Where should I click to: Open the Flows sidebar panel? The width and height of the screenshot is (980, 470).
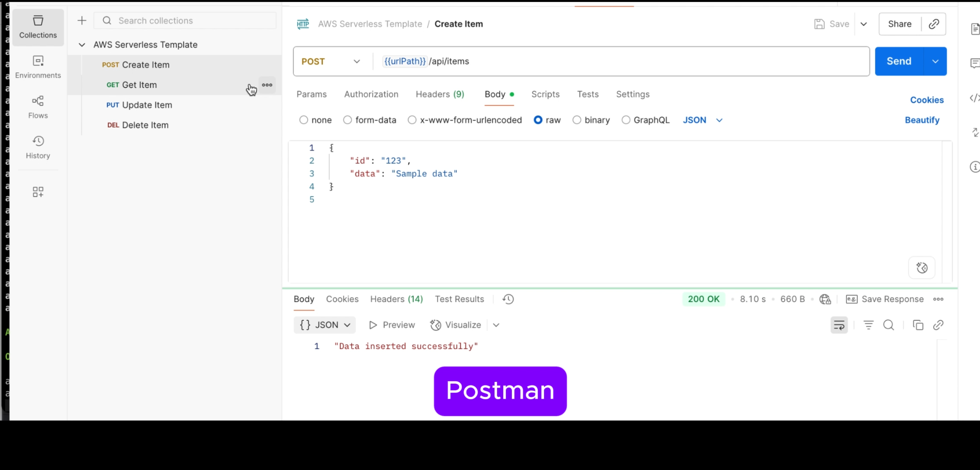(x=38, y=107)
